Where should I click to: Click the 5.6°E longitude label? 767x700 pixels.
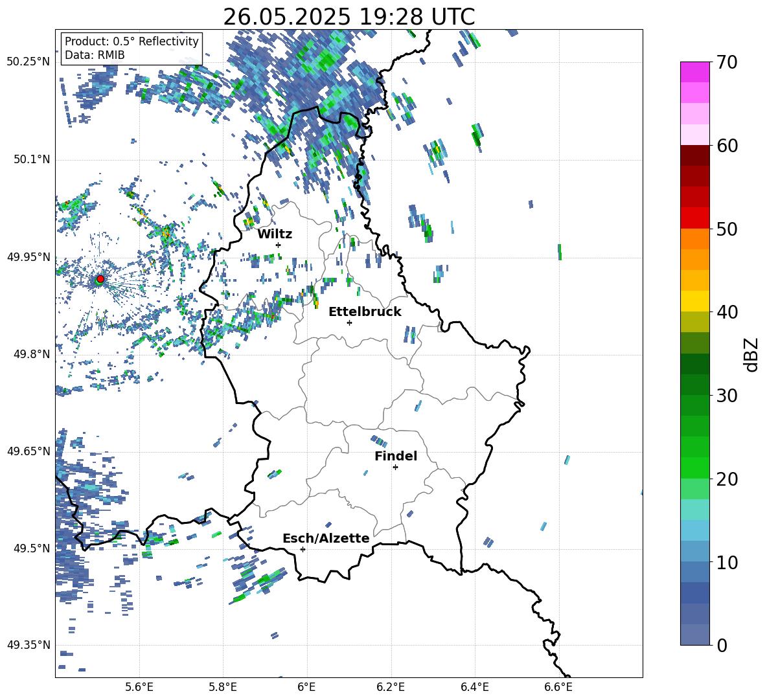pyautogui.click(x=139, y=688)
